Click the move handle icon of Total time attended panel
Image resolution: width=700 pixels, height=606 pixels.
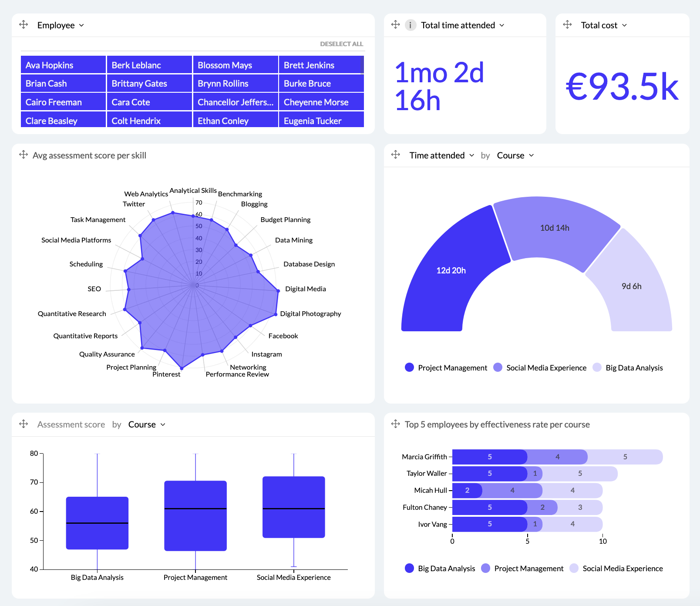point(395,24)
